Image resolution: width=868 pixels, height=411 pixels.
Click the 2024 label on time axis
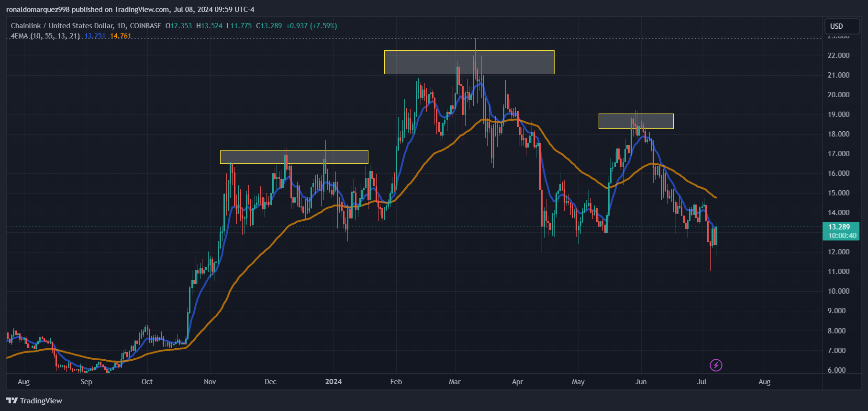[334, 382]
